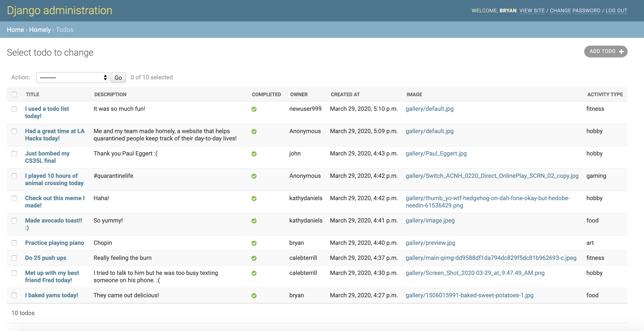
Task: Open the Action dropdown menu
Action: [x=72, y=78]
